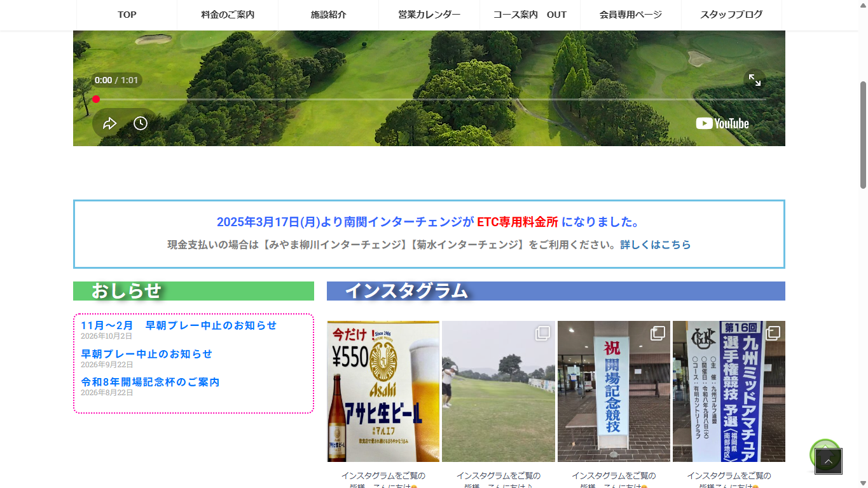868x488 pixels.
Task: Click caption under Asahi beer post
Action: (383, 480)
